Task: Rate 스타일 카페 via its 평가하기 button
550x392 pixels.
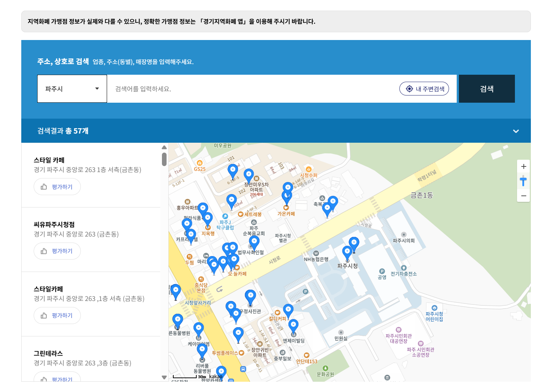Action: pyautogui.click(x=57, y=187)
